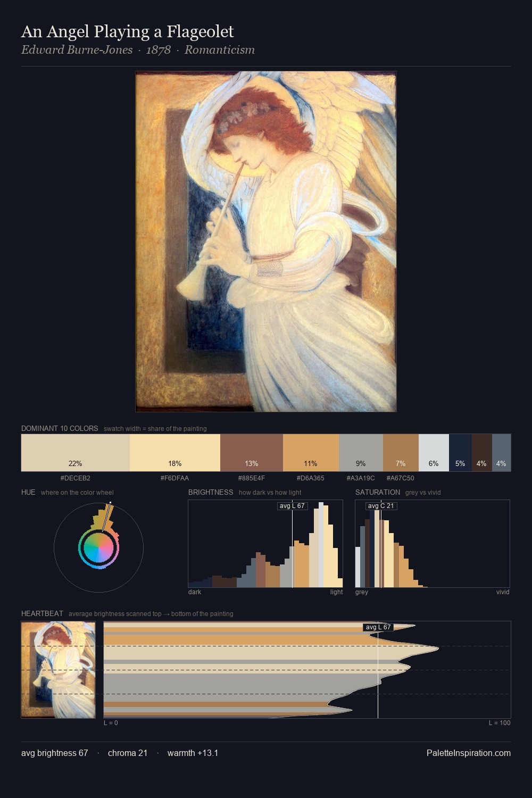Click hex label #F6DFAA
Viewport: 532px width, 798px height.
click(174, 478)
